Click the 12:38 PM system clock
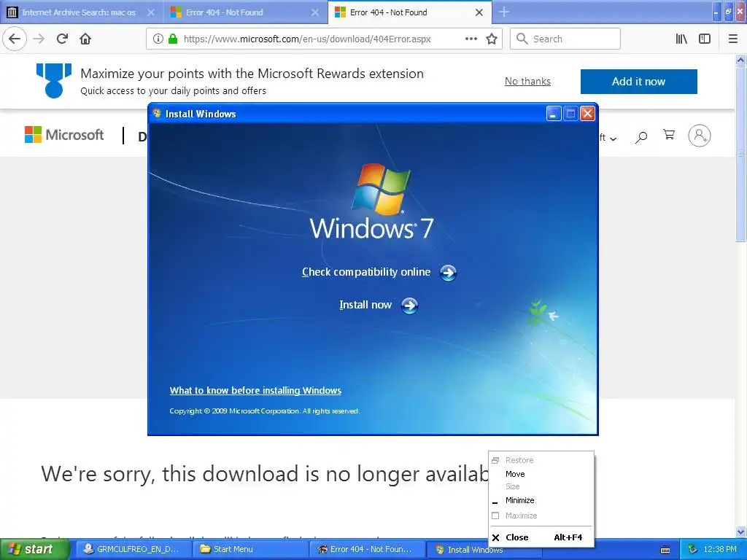The width and height of the screenshot is (747, 560). (720, 549)
